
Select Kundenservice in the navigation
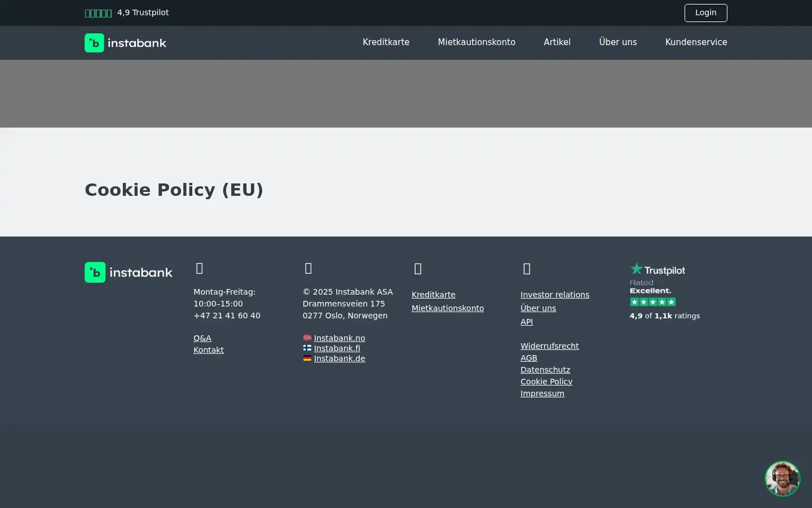[696, 42]
